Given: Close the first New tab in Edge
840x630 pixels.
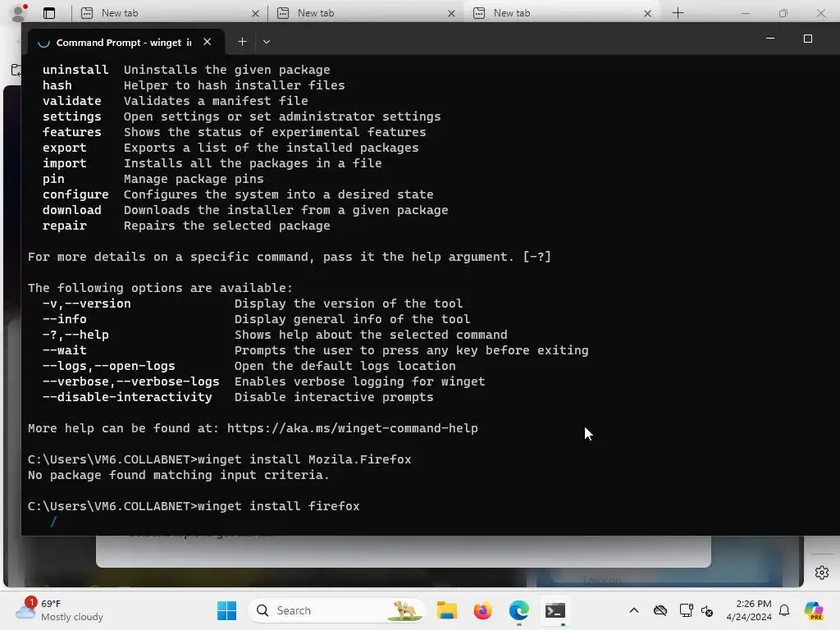Looking at the screenshot, I should point(256,13).
